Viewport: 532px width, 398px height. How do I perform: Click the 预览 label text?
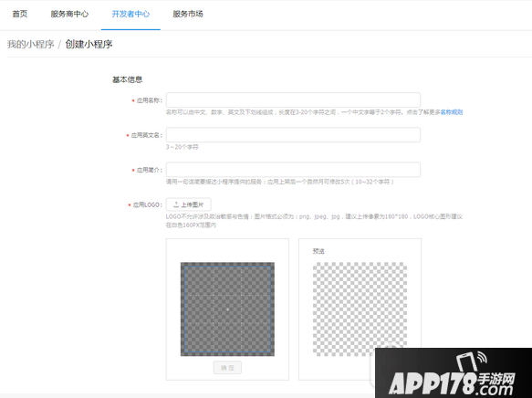click(x=318, y=251)
